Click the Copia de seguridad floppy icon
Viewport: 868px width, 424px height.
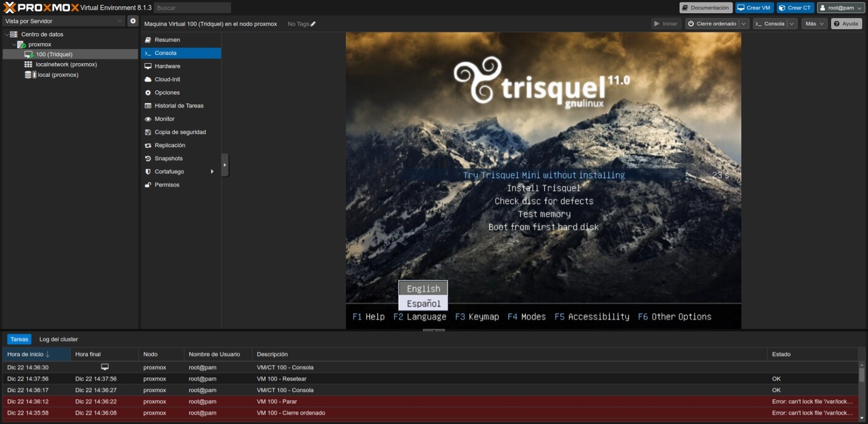tap(148, 132)
